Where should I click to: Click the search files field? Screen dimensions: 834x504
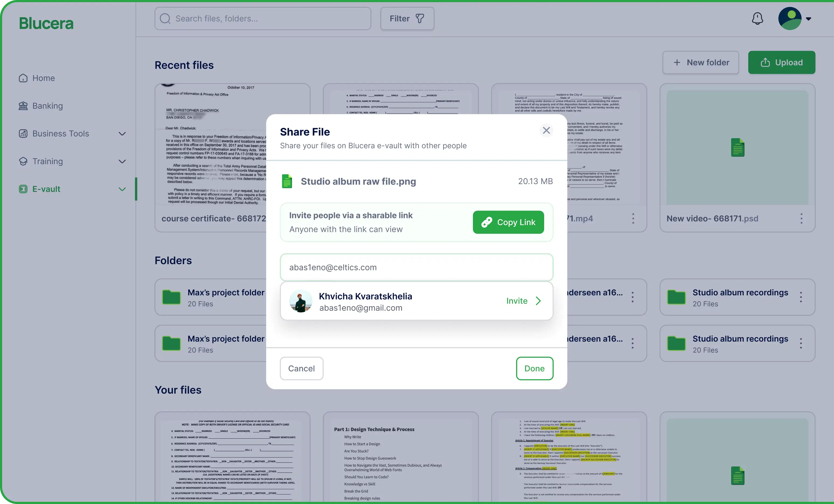pyautogui.click(x=263, y=19)
